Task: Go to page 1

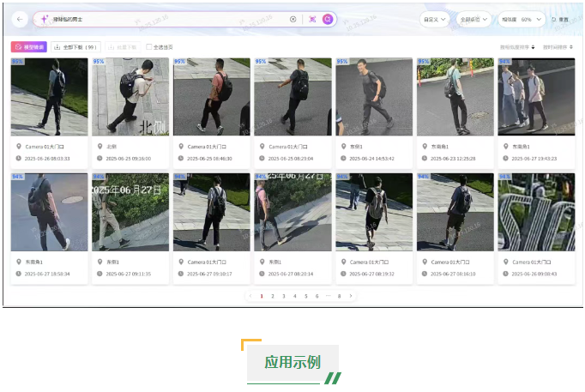Action: click(262, 296)
